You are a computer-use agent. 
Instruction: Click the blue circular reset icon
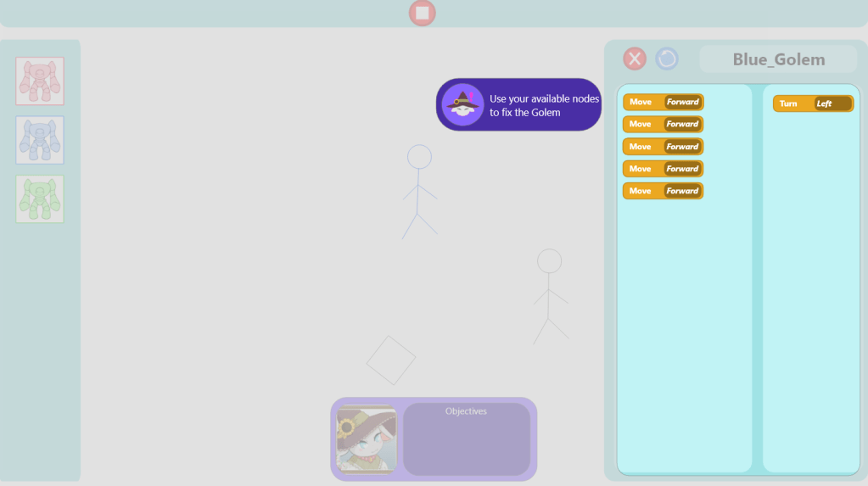click(x=667, y=59)
